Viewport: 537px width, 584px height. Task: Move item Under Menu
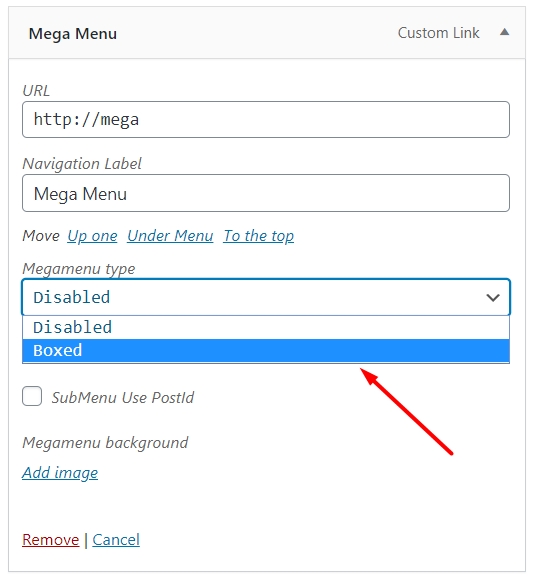pyautogui.click(x=170, y=236)
